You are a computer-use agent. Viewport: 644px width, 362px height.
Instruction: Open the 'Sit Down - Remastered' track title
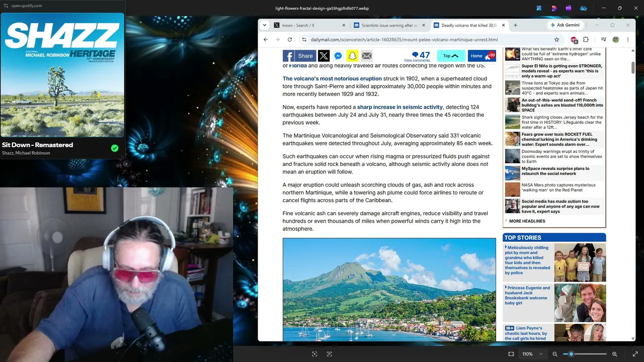point(37,145)
